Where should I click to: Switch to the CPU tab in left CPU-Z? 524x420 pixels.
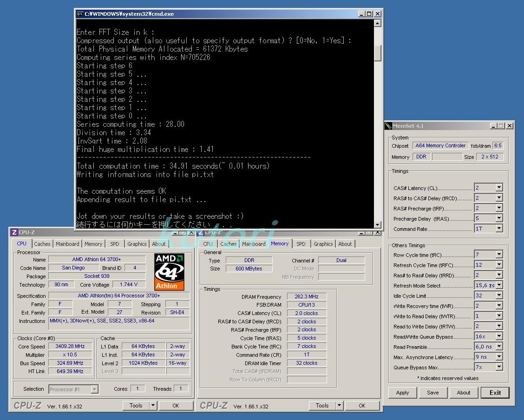coord(22,243)
